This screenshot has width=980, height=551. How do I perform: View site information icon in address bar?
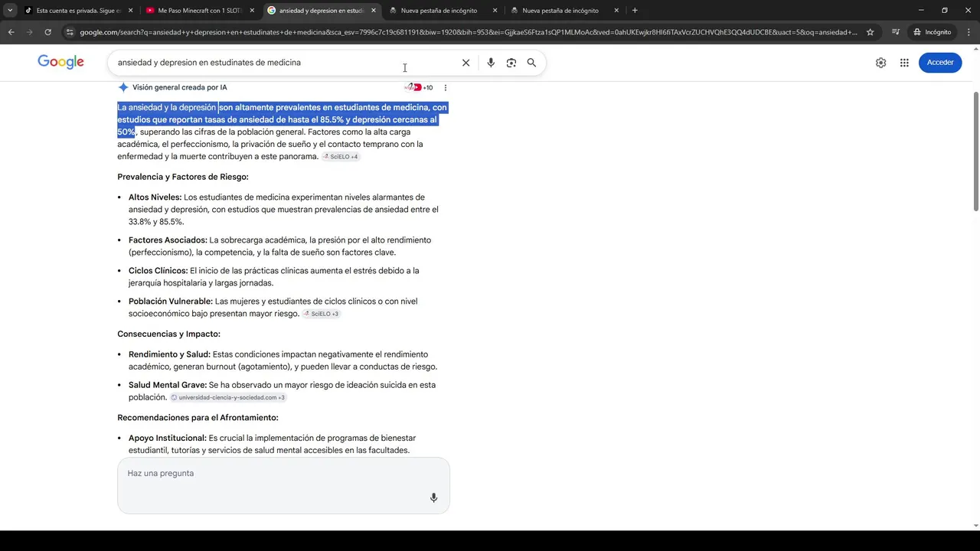click(70, 32)
